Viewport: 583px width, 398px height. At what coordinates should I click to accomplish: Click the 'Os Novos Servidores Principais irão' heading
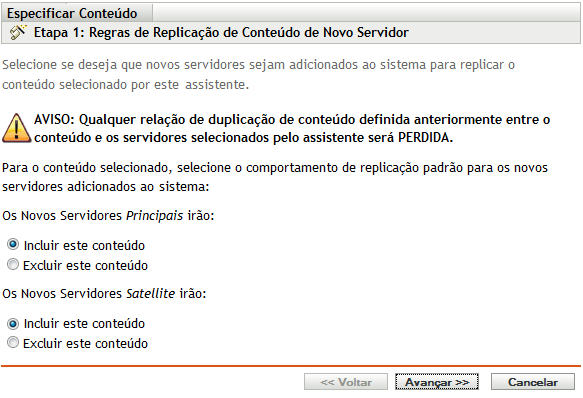click(108, 216)
